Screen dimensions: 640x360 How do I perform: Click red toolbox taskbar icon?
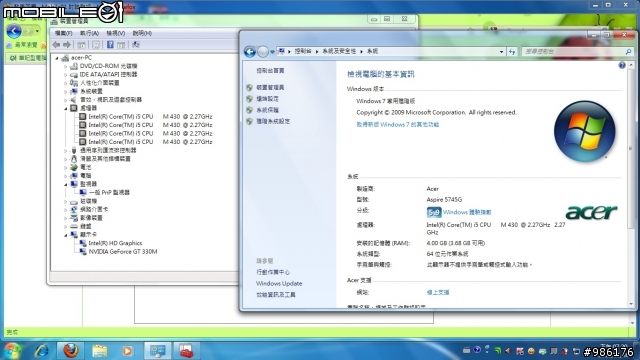tap(187, 351)
